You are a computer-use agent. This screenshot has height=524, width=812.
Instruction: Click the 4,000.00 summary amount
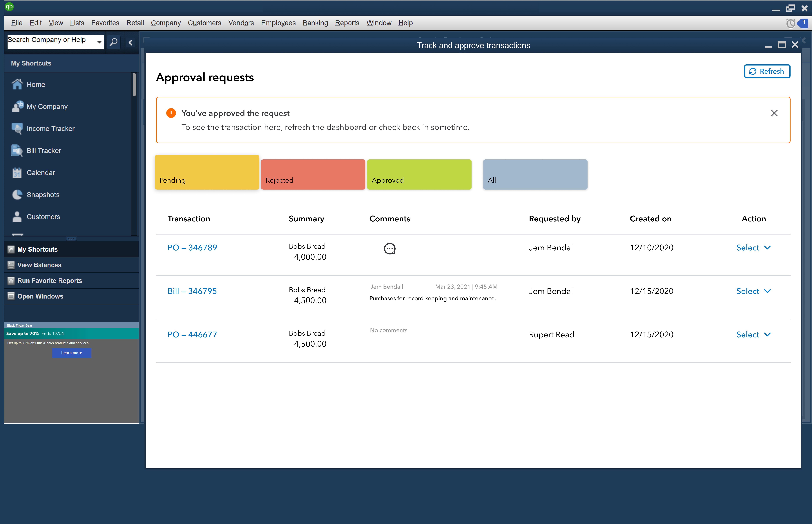(x=310, y=257)
